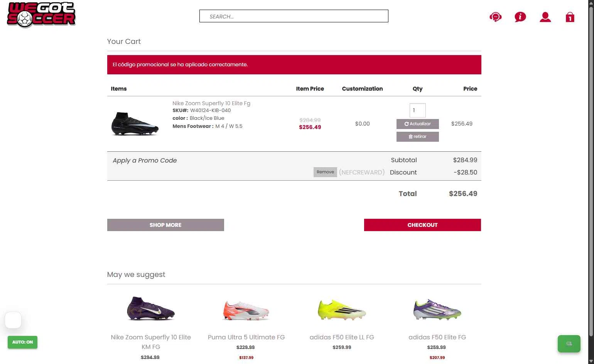Expand Apply a Promo Code
Image resolution: width=594 pixels, height=364 pixels.
pos(145,160)
